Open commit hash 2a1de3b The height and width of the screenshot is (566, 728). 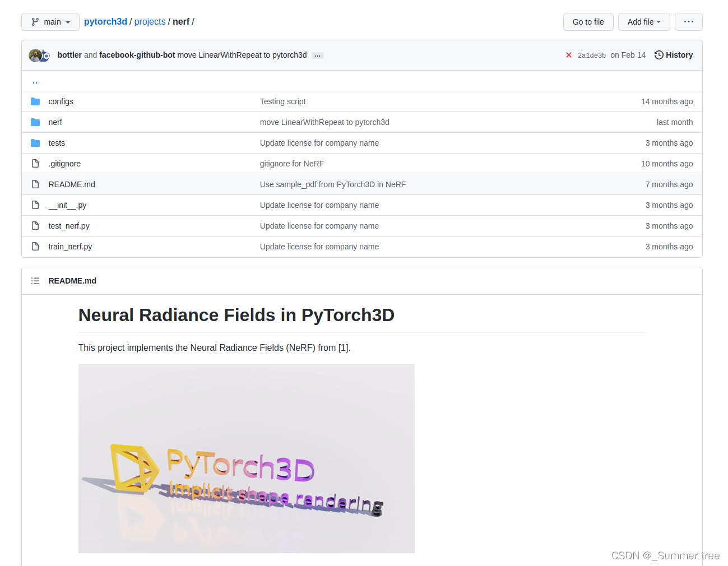[x=592, y=55]
